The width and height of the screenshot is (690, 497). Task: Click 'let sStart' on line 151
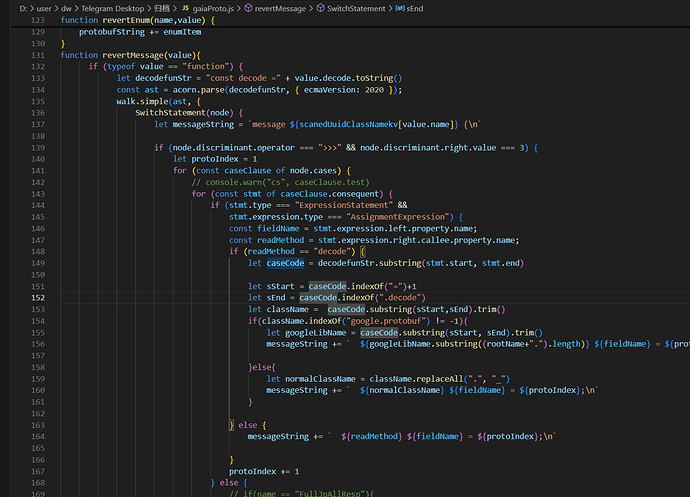click(271, 286)
